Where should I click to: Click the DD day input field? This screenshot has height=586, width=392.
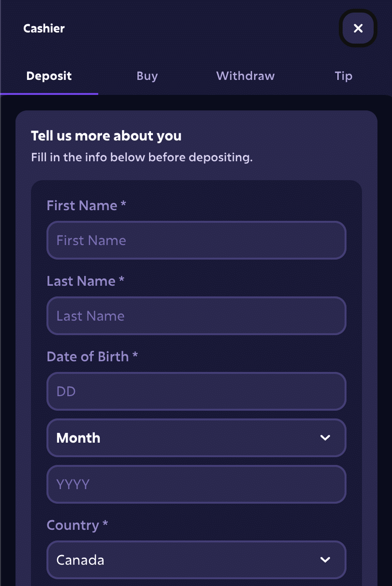pos(196,391)
